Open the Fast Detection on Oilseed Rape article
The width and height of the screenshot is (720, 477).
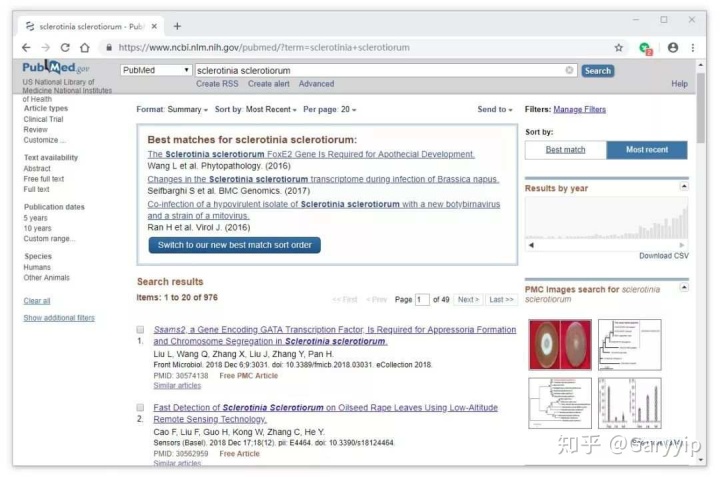(326, 414)
